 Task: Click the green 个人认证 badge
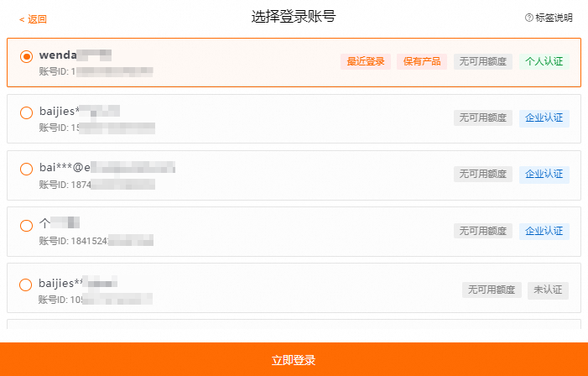pos(544,61)
